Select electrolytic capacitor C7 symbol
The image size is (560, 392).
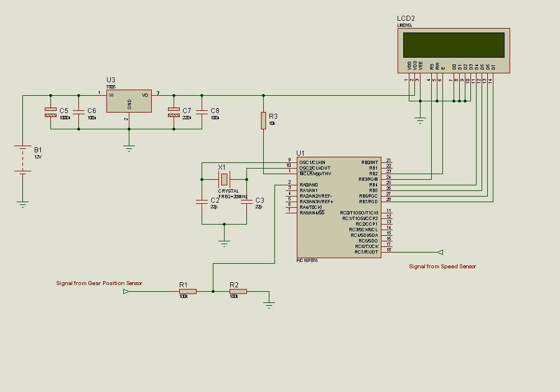(x=174, y=113)
